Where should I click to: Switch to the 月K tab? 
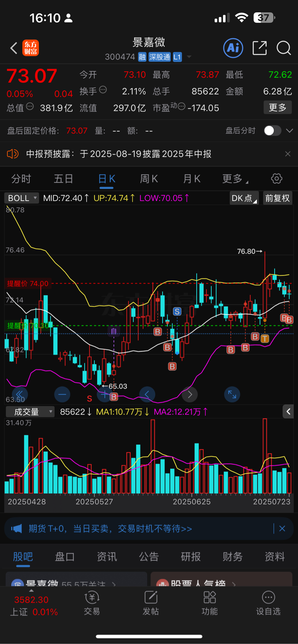click(191, 179)
